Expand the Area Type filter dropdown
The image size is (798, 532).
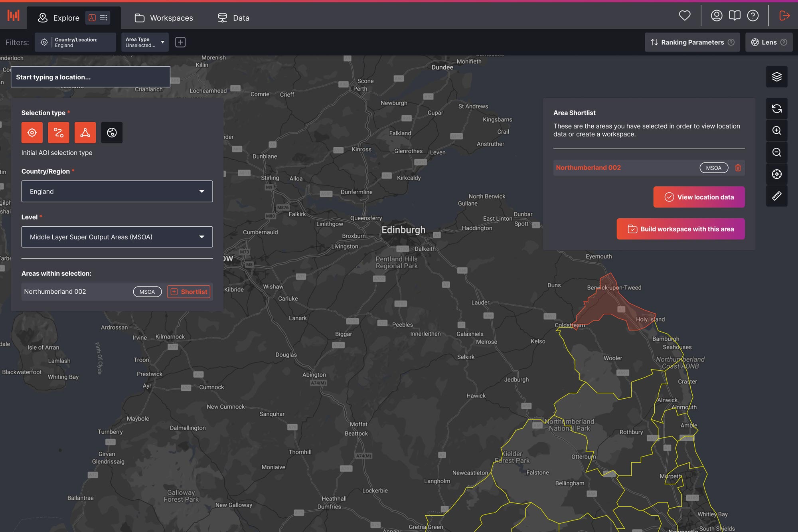[145, 42]
